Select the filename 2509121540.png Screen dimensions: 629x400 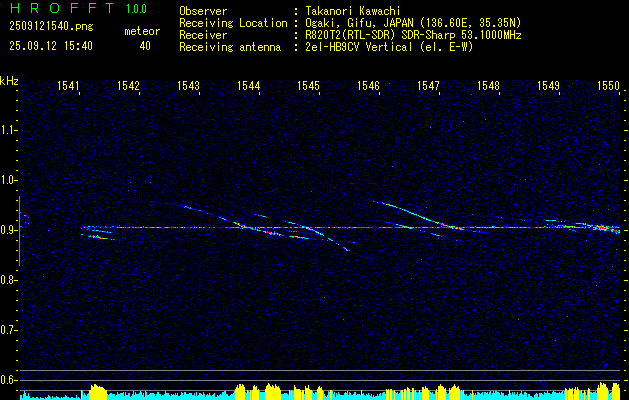[x=51, y=27]
